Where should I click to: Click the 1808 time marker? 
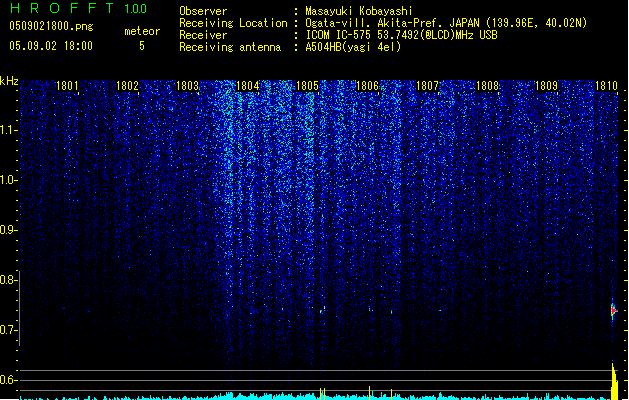point(487,86)
